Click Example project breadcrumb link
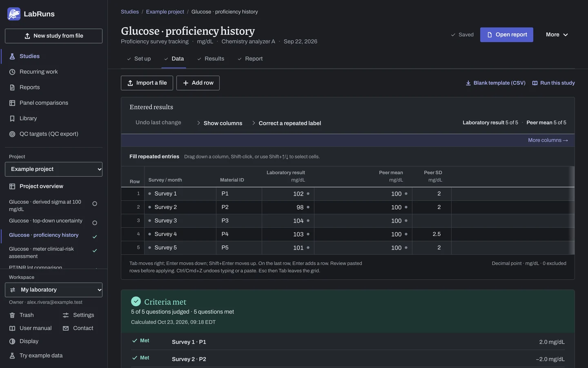The width and height of the screenshot is (588, 368). (165, 12)
